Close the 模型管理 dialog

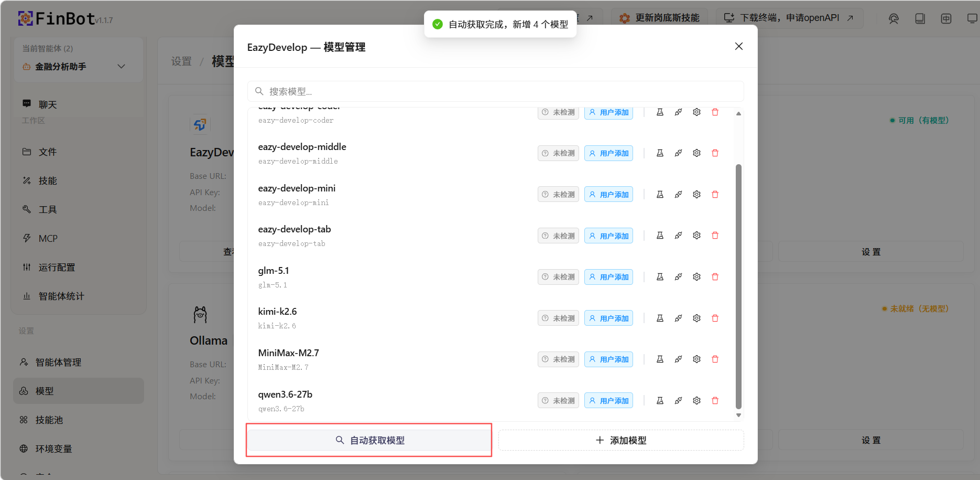[739, 46]
